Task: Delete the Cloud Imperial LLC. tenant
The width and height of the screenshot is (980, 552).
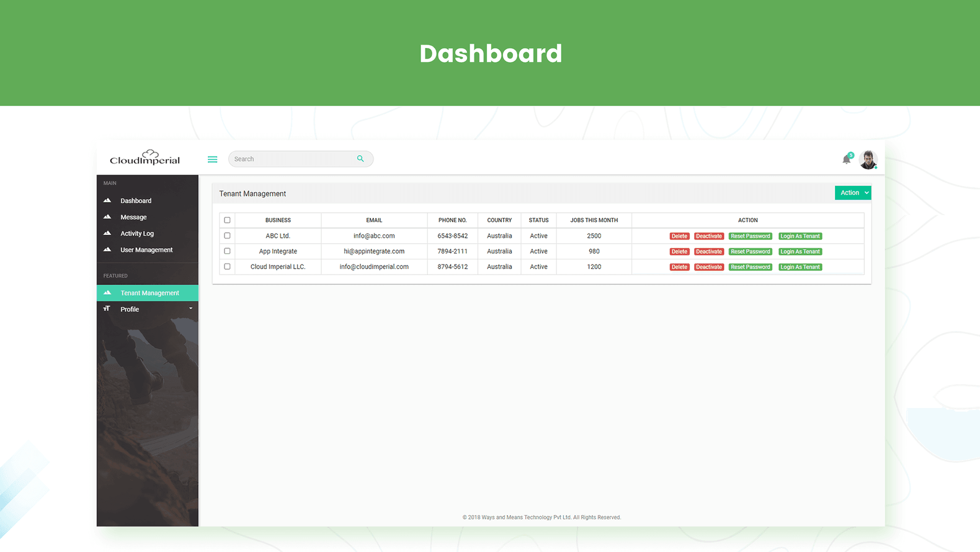Action: click(679, 267)
